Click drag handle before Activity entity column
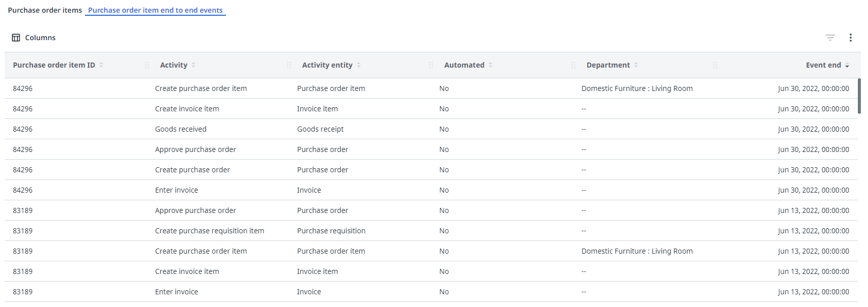 point(289,65)
